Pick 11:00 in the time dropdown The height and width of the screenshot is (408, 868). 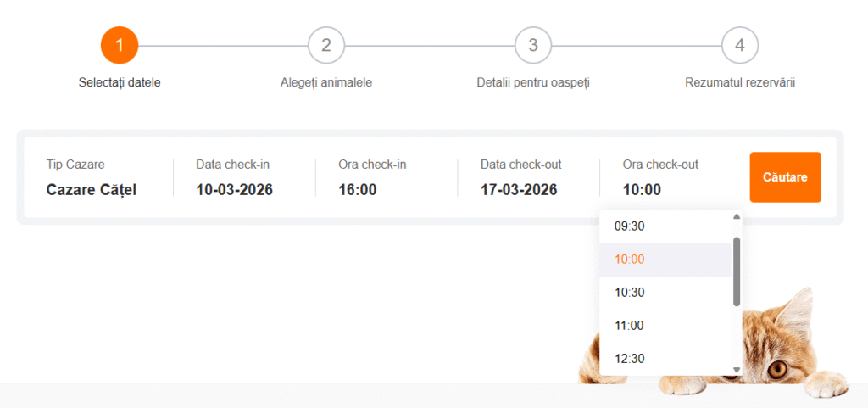pos(630,326)
